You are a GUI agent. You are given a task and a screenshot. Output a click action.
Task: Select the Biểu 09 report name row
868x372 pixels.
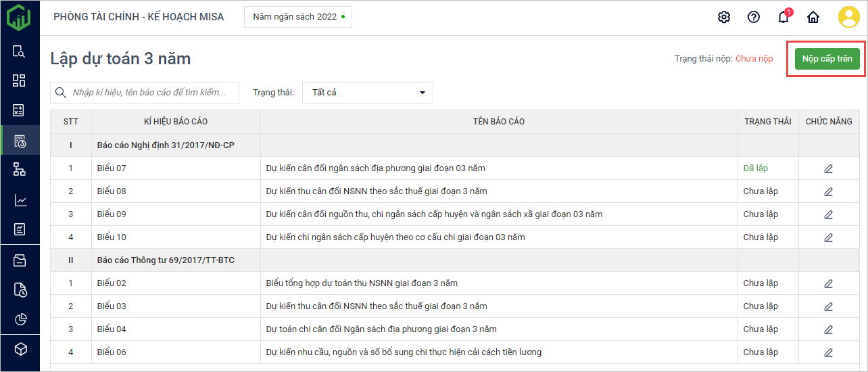point(434,214)
